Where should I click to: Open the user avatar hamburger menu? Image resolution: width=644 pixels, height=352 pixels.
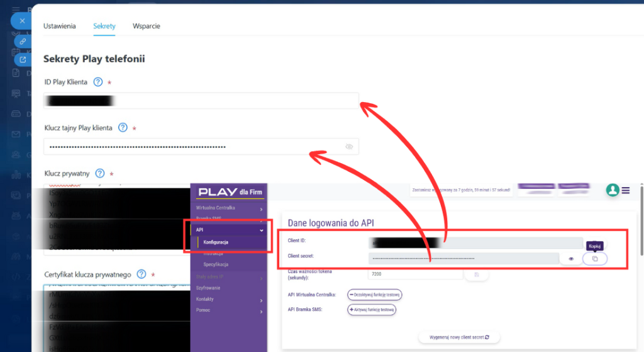[x=625, y=190]
